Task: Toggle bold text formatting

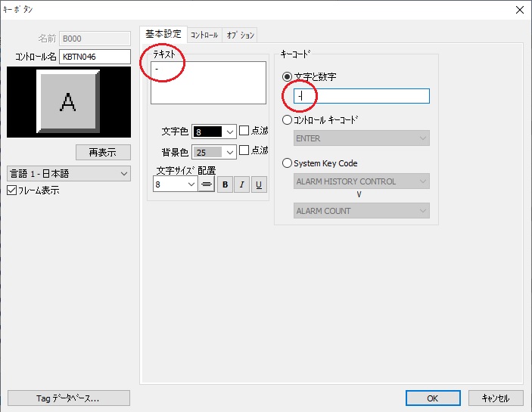Action: click(225, 184)
